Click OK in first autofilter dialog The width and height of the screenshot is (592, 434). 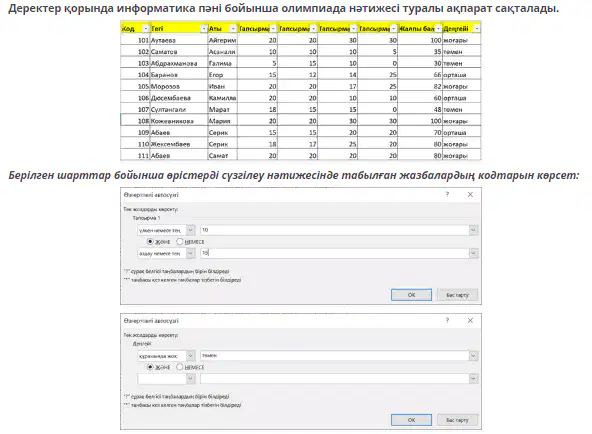[411, 295]
